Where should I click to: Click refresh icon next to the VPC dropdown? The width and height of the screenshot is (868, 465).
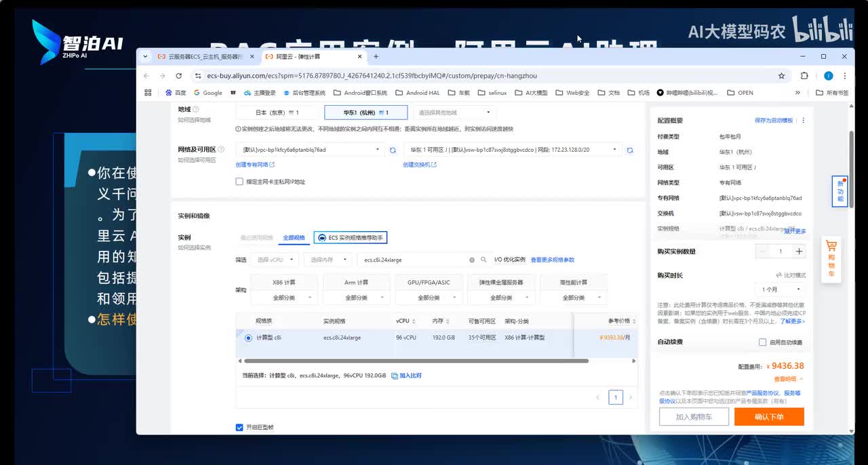[392, 150]
